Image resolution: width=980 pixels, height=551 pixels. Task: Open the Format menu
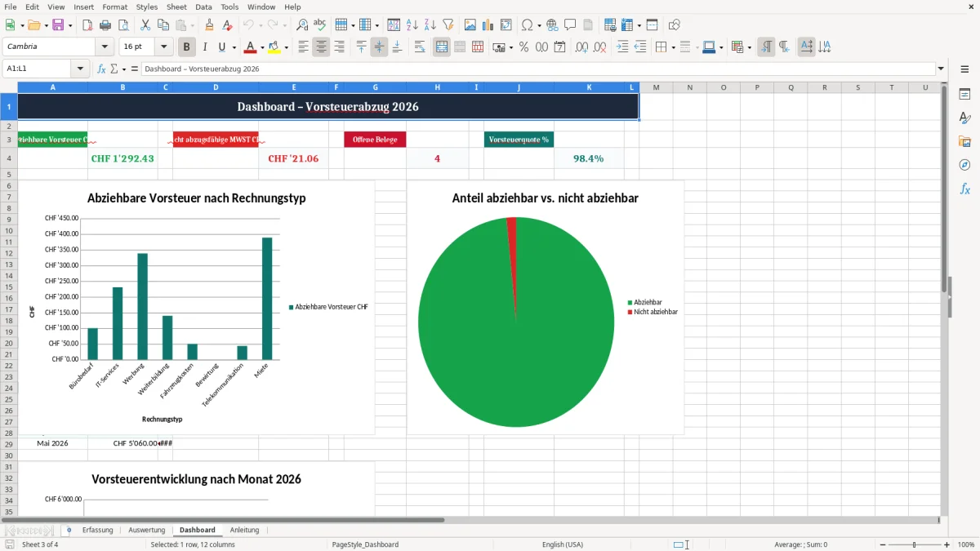(114, 7)
